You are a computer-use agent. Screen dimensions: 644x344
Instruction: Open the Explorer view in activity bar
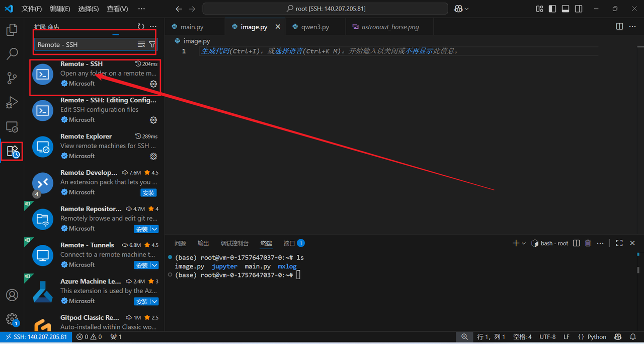[12, 30]
